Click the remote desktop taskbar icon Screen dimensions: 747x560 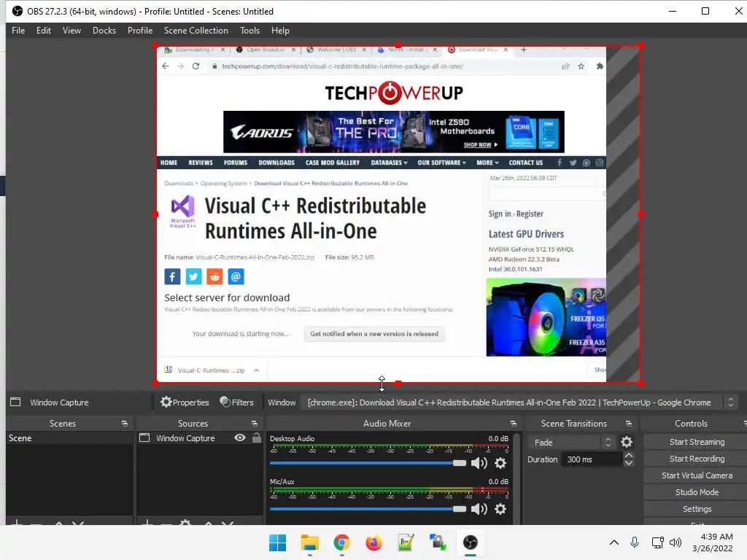(438, 542)
